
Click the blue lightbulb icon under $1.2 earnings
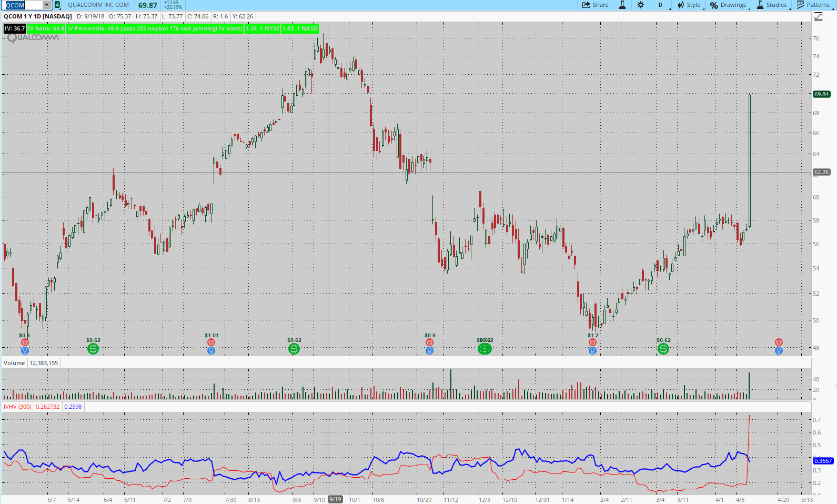(x=592, y=350)
